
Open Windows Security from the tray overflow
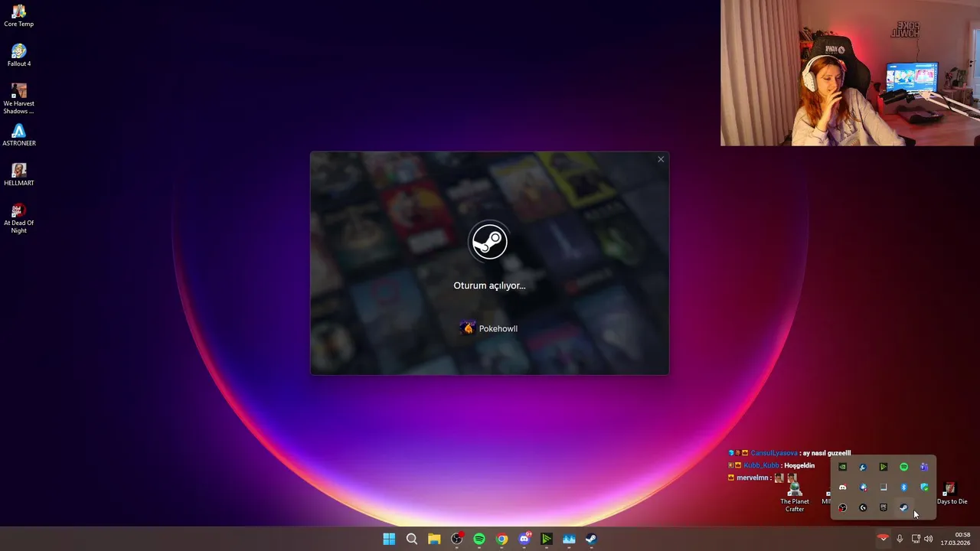click(924, 487)
